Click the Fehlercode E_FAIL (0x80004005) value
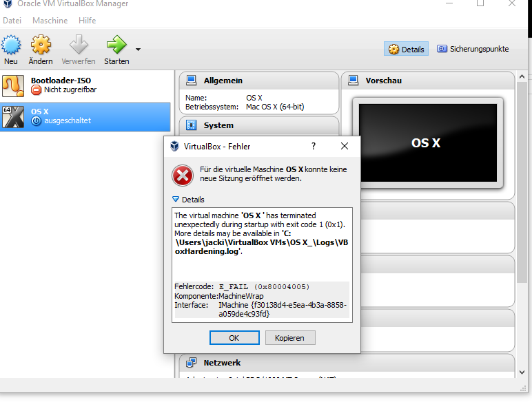The image size is (532, 402). coord(265,287)
